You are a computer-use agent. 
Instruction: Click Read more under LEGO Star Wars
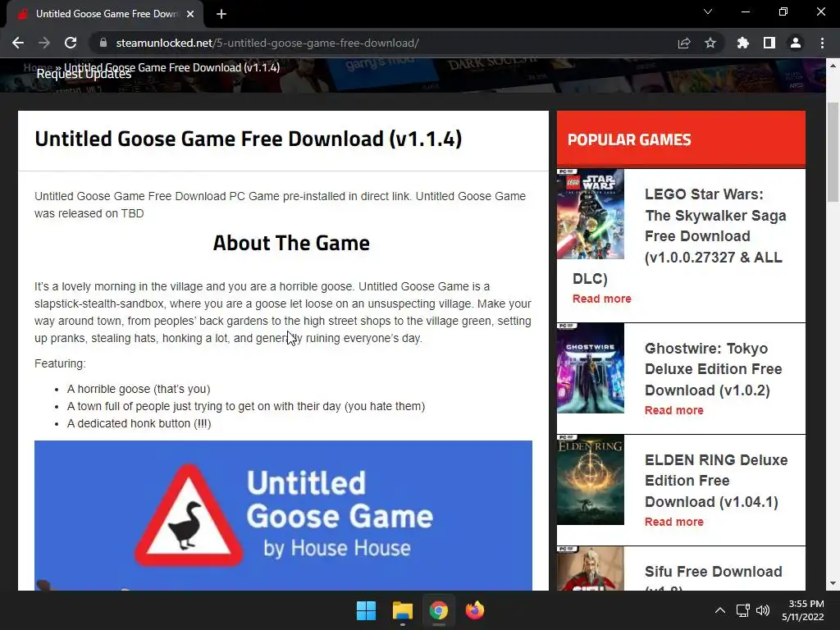[x=601, y=299]
